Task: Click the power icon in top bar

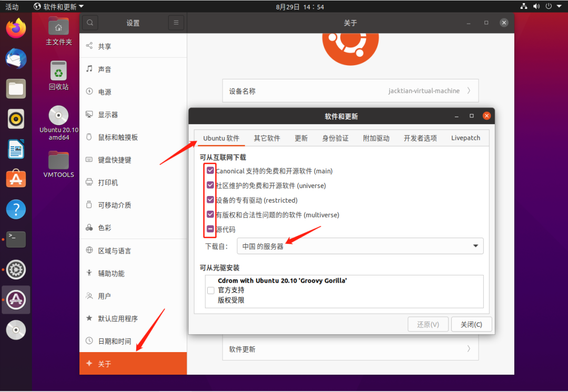Action: point(549,6)
